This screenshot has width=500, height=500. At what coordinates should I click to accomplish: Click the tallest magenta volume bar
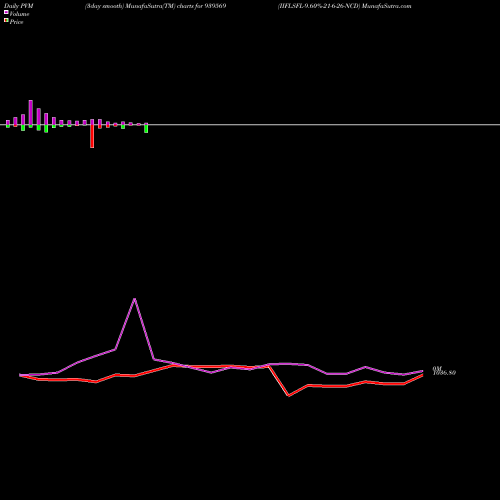[x=31, y=113]
